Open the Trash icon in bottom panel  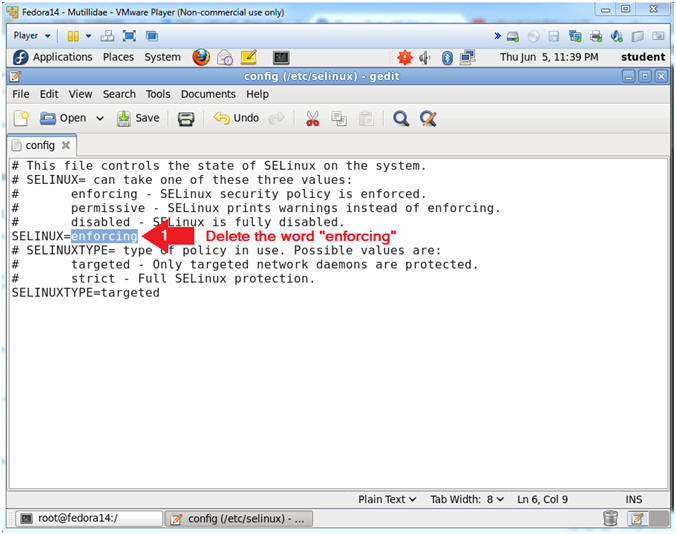[x=610, y=518]
